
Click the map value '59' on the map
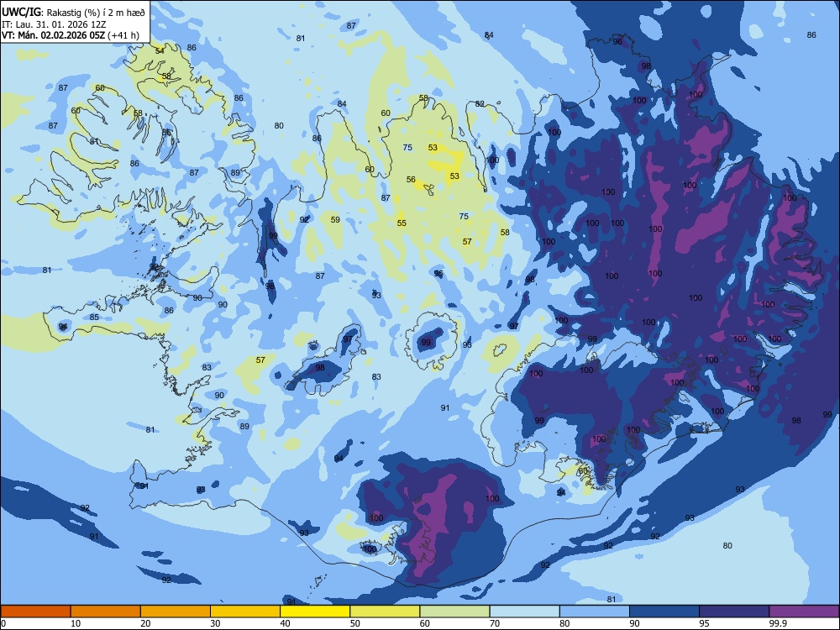point(335,219)
